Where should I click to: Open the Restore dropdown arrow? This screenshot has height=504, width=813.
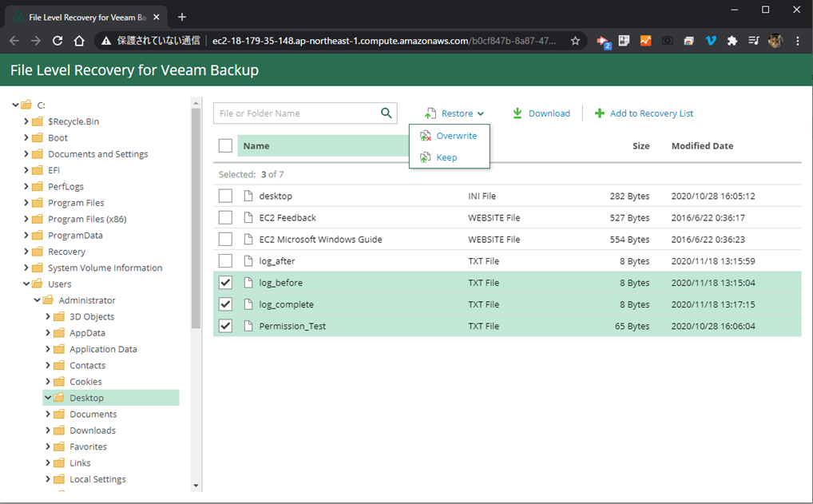(481, 113)
